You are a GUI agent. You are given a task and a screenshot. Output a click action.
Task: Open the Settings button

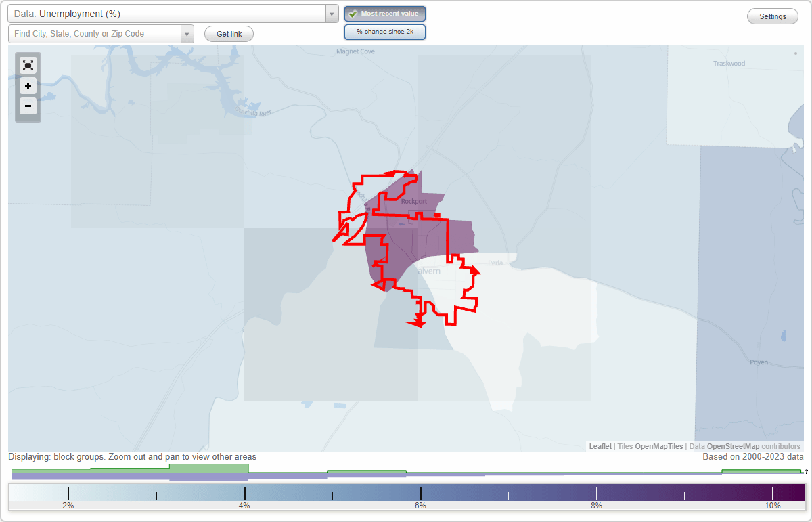773,17
